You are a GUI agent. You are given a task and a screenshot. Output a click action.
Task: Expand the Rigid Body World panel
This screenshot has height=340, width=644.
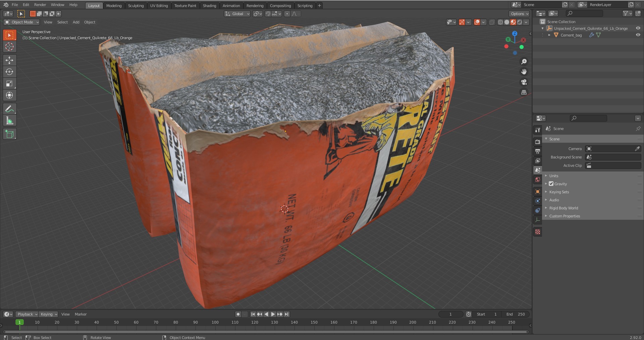563,208
